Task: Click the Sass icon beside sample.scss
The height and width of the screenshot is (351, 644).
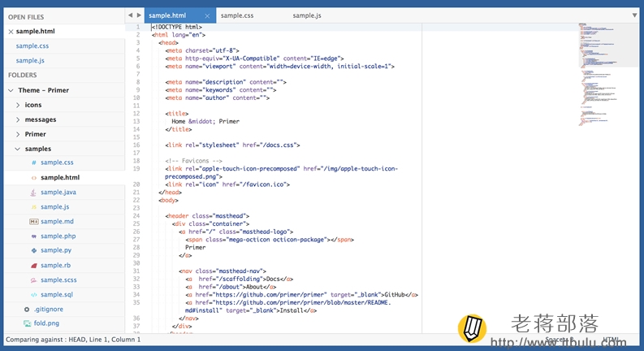Action: 33,280
